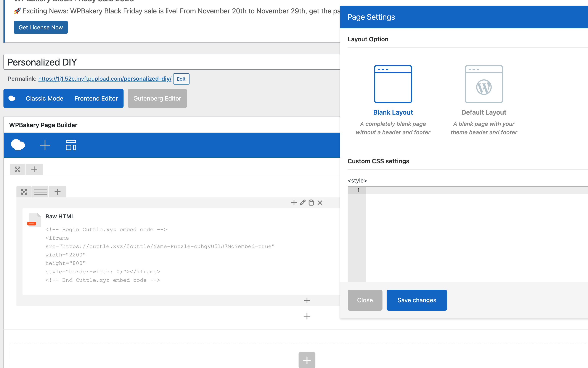Click the Add Element plus icon in toolbar
The width and height of the screenshot is (588, 368).
(45, 145)
